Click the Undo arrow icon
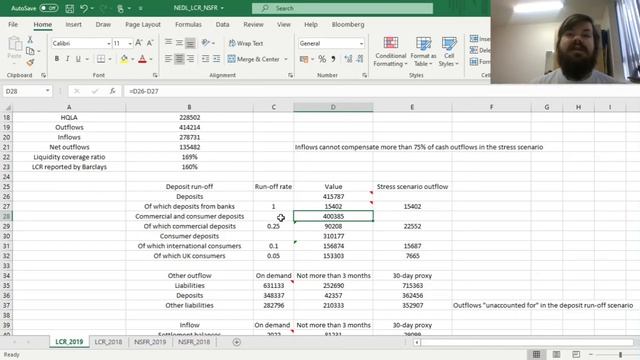The height and width of the screenshot is (360, 640). [x=84, y=8]
